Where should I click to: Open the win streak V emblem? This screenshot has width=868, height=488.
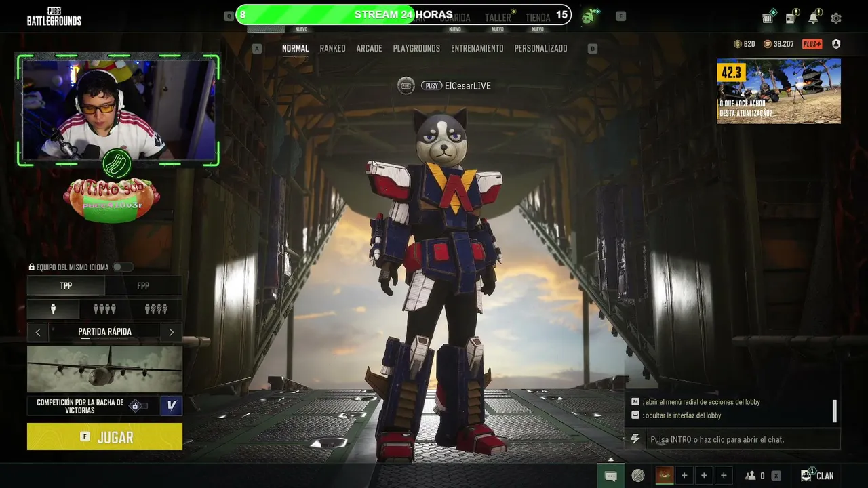pyautogui.click(x=172, y=405)
